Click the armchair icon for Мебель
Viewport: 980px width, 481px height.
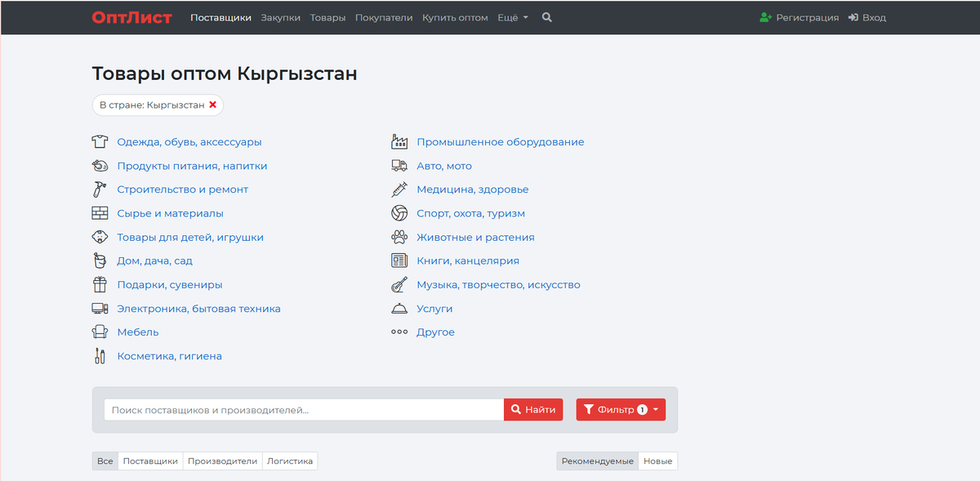click(x=100, y=332)
